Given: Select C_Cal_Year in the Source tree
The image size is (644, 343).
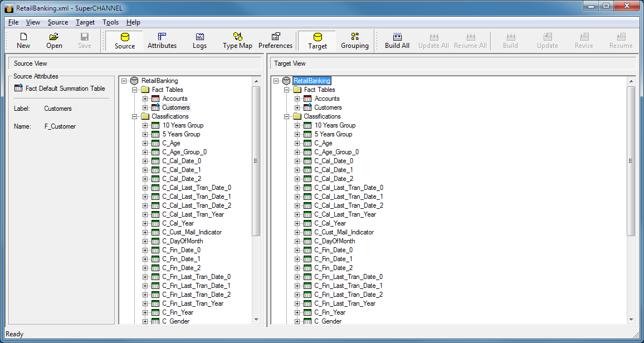Looking at the screenshot, I should [178, 223].
